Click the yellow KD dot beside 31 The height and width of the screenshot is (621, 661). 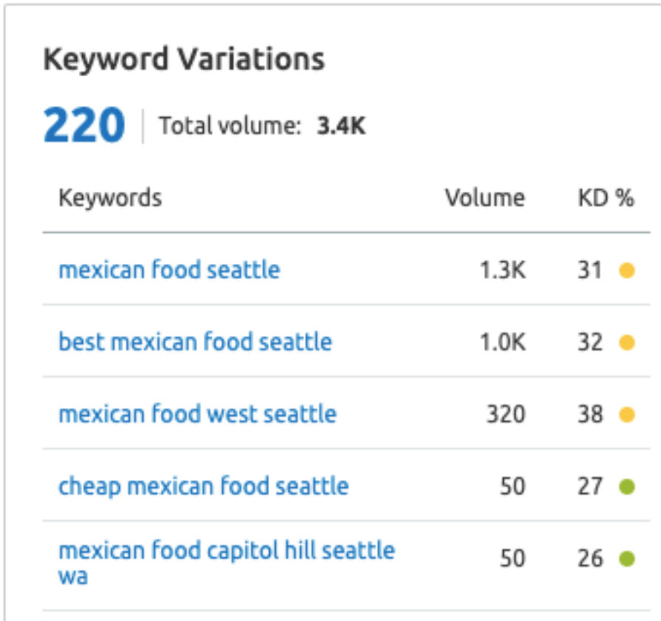tap(627, 270)
